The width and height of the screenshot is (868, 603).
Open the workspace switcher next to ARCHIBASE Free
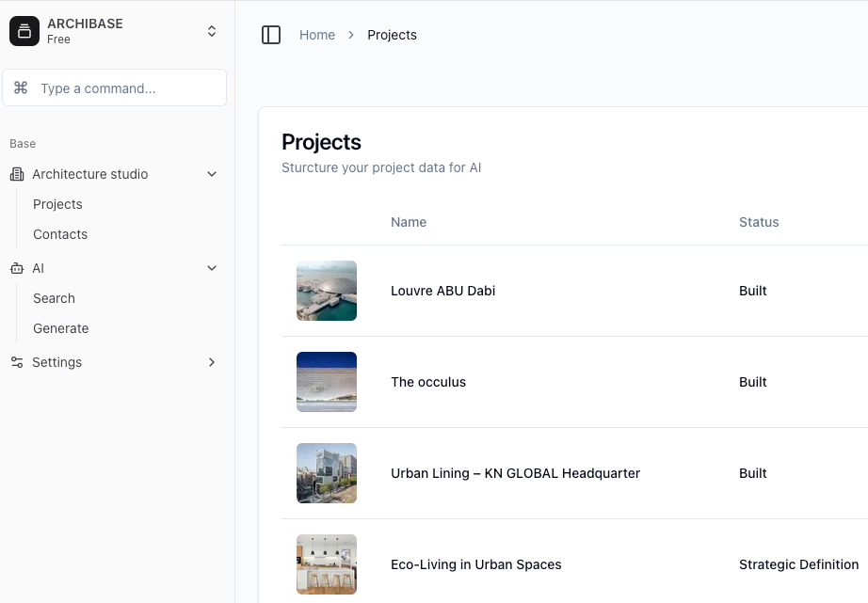(x=212, y=30)
